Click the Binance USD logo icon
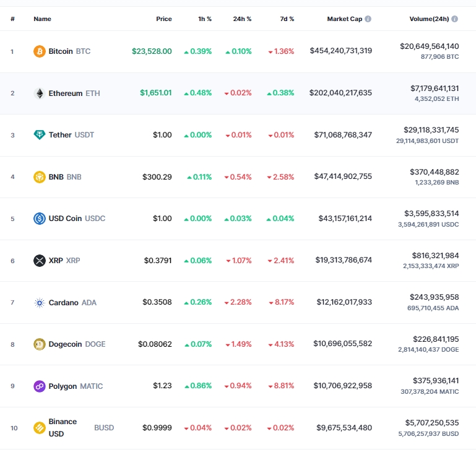This screenshot has height=452, width=476. [40, 428]
